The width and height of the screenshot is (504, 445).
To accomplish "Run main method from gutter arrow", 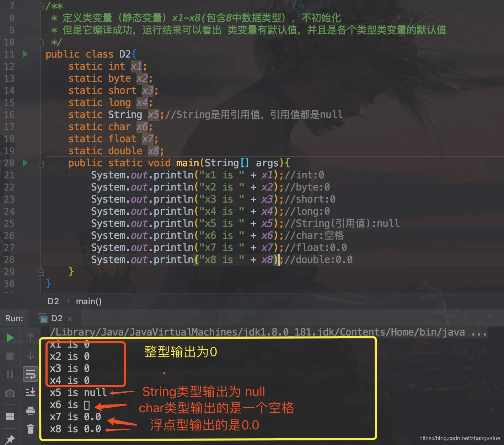I will pos(25,163).
